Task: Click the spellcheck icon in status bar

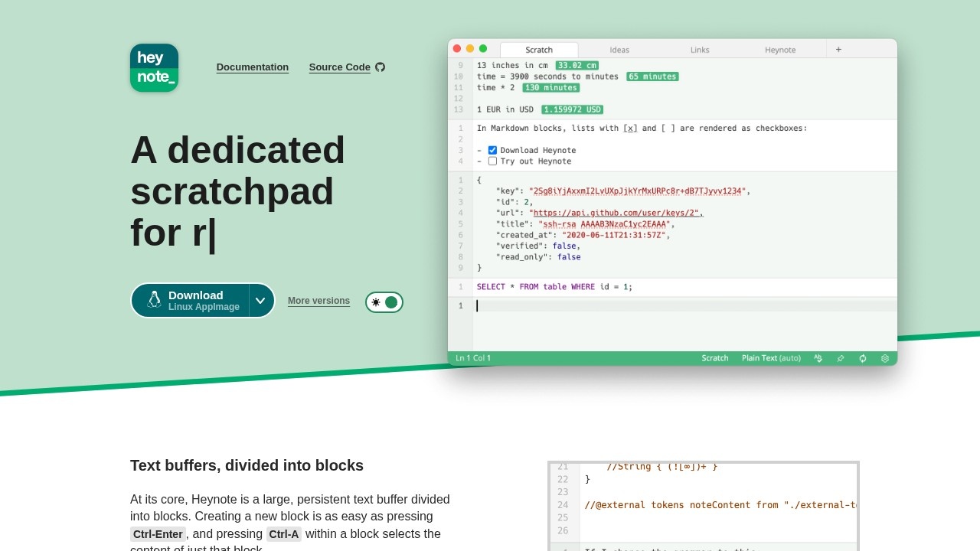Action: [x=818, y=358]
